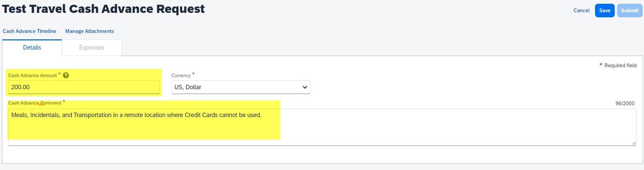644x170 pixels.
Task: Click into the Cash Advance Amount field
Action: coord(84,87)
